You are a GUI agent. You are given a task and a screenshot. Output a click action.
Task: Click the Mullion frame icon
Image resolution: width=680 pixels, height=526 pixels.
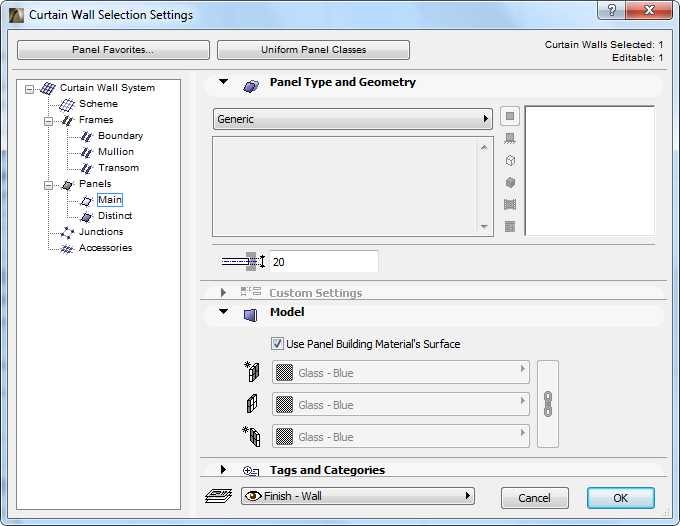point(87,153)
